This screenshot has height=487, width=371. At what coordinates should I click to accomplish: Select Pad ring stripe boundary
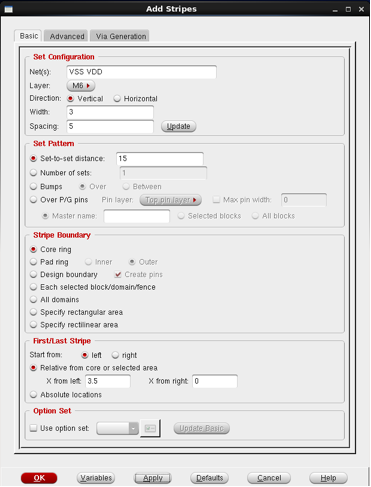(x=33, y=262)
